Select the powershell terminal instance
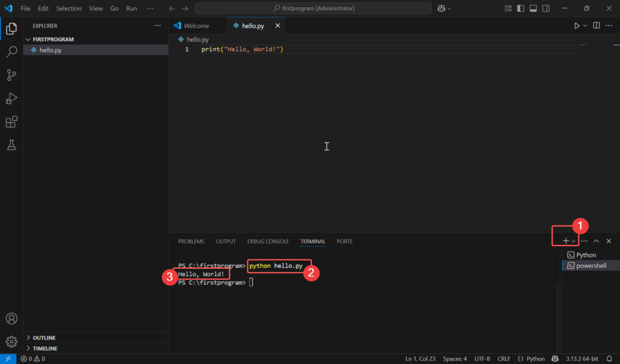 pyautogui.click(x=591, y=265)
